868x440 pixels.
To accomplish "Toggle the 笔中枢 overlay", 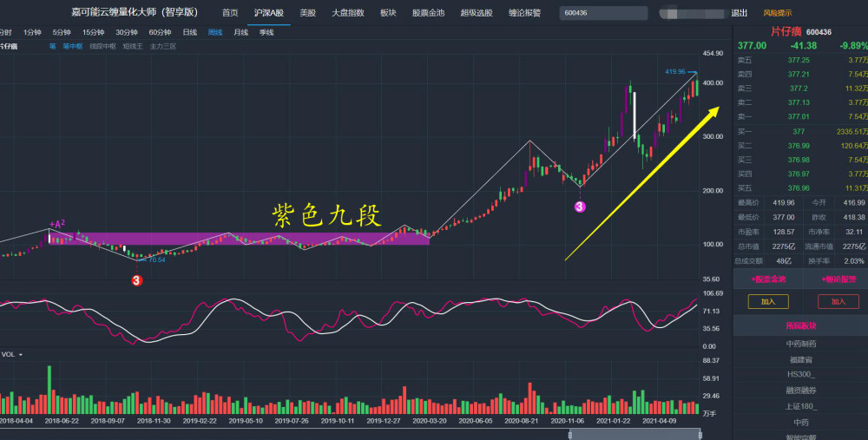I will (x=73, y=47).
